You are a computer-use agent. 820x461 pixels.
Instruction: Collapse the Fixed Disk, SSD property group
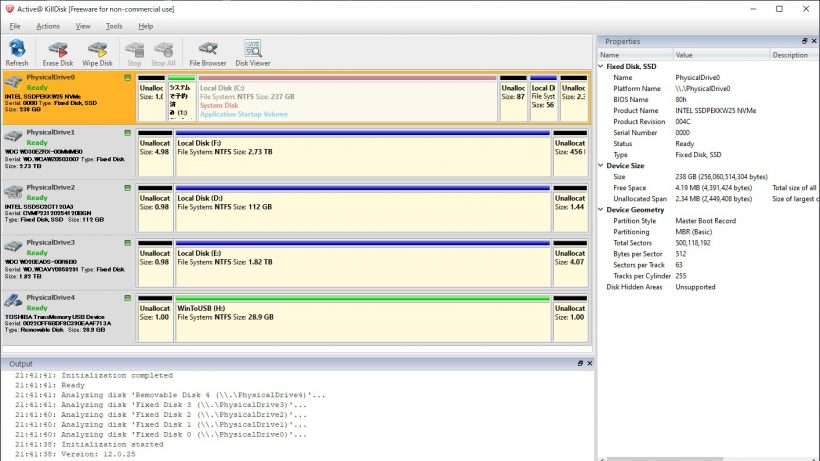coord(601,66)
